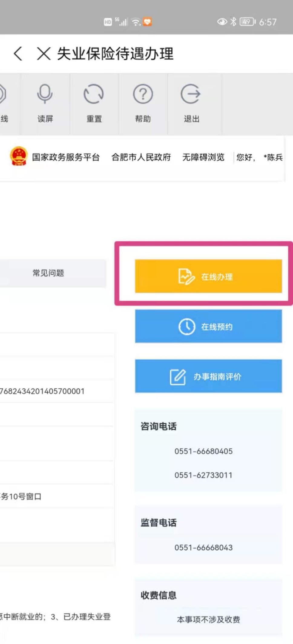Screen dimensions: 293x644
Task: Click the edit icon in 办事指南评价
Action: [x=178, y=377]
